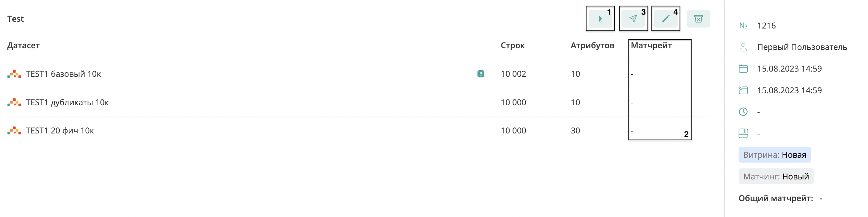Click the creation date calendar icon

(743, 69)
